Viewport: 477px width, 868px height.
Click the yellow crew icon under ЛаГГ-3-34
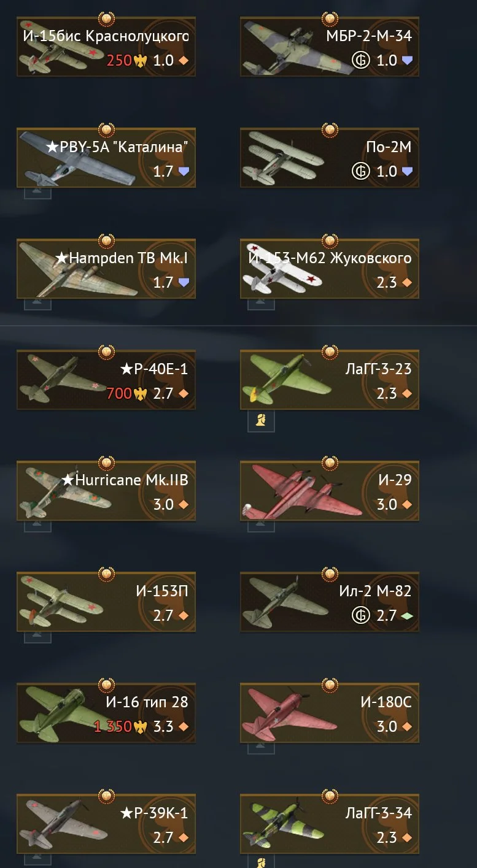pos(261,861)
